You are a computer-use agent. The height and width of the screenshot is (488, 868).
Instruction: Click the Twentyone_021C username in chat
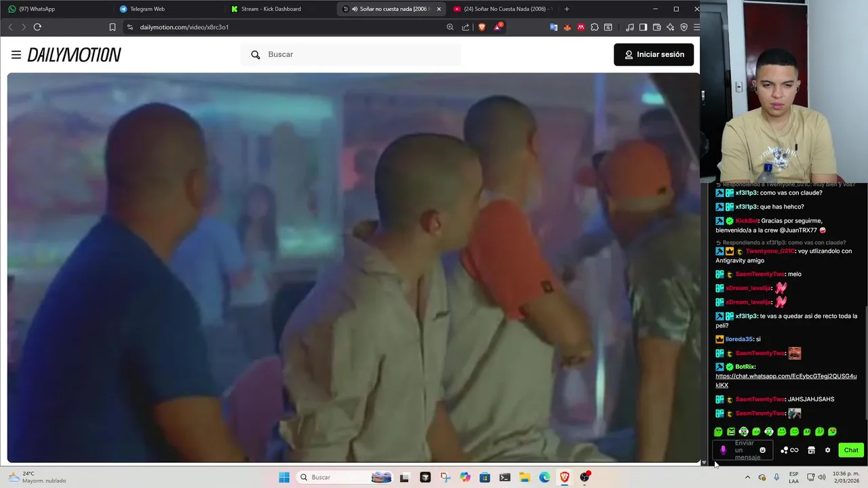pyautogui.click(x=770, y=251)
